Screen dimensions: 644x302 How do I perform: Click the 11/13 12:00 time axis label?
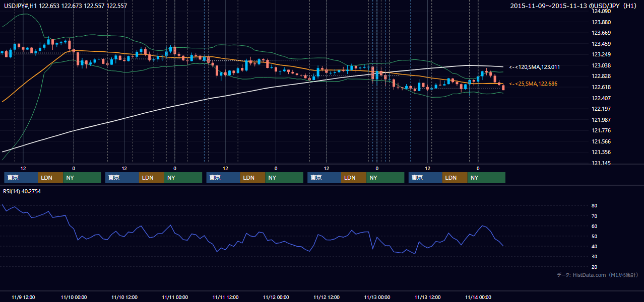(x=427, y=297)
